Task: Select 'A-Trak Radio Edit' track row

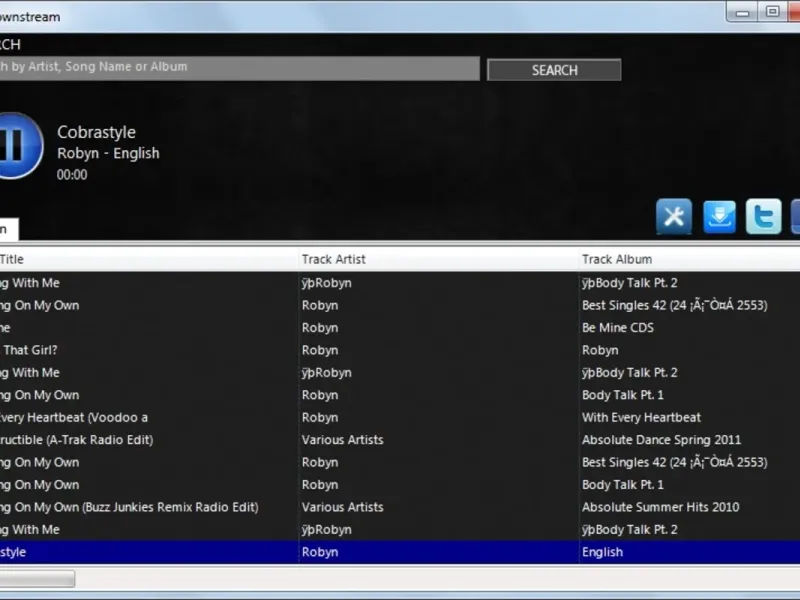Action: coord(77,440)
